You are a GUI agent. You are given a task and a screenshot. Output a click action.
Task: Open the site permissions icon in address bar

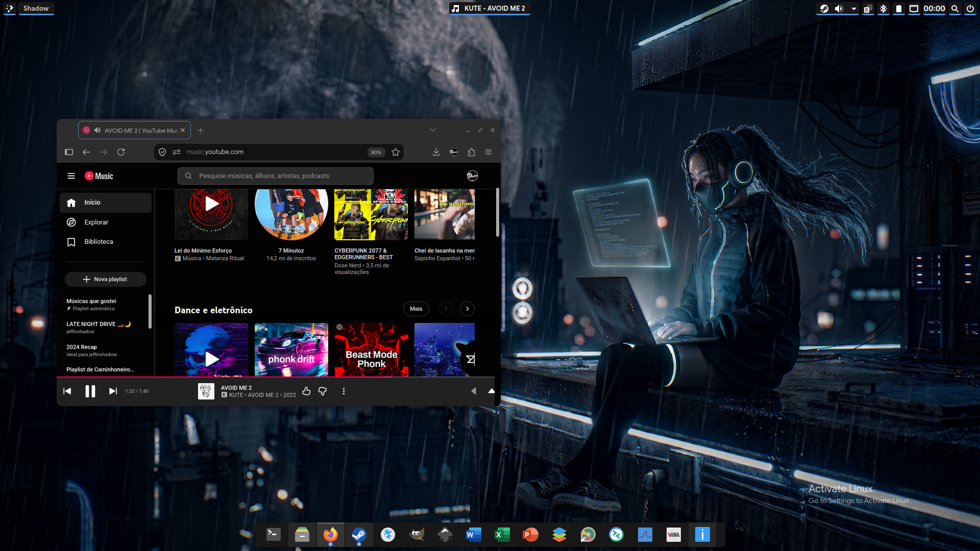tap(177, 152)
